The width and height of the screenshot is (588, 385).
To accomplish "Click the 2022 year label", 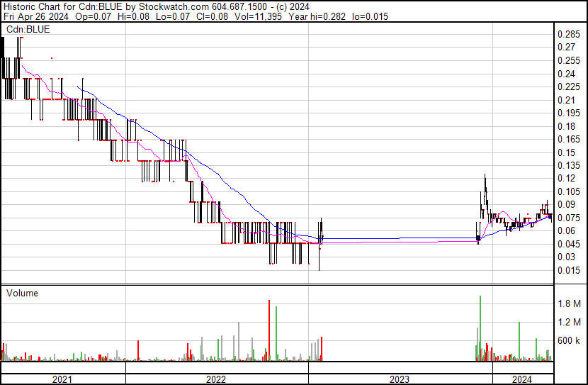I will click(216, 380).
